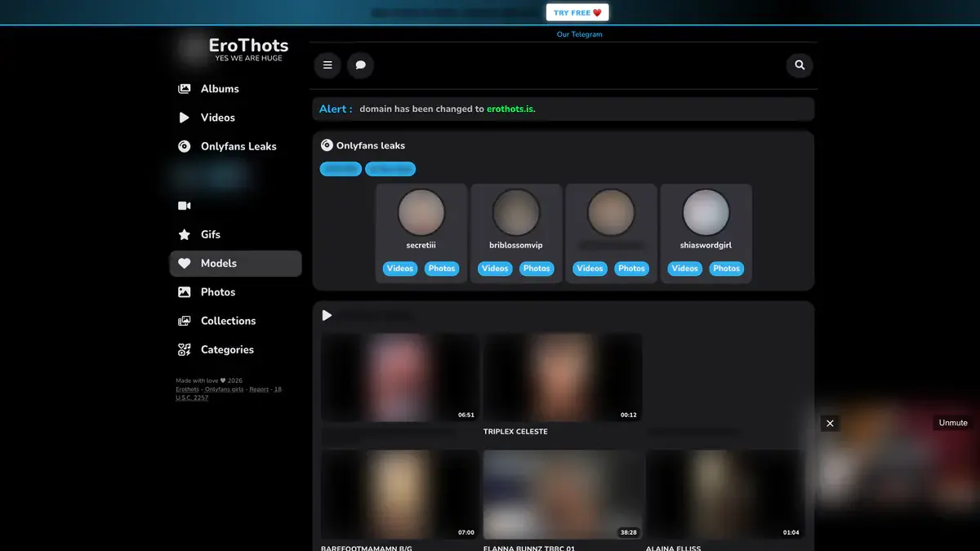This screenshot has height=551, width=980.
Task: Click Photos button under shiaswordgirl
Action: 726,269
